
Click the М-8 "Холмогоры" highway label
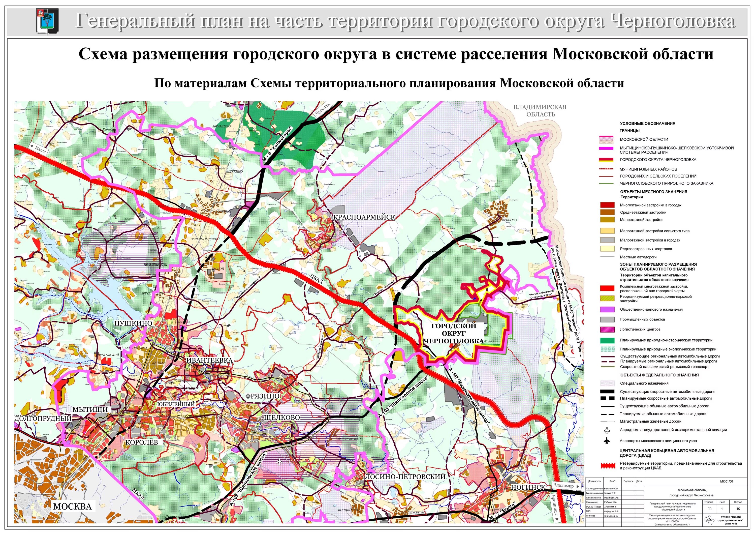[x=277, y=144]
